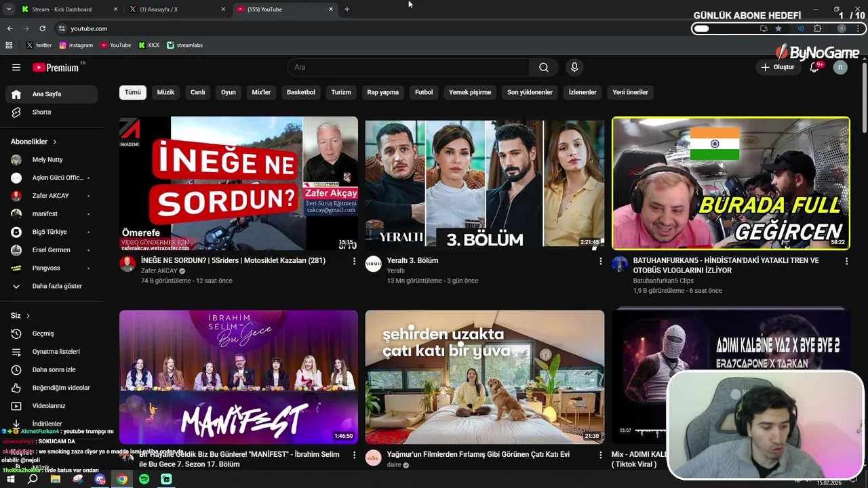Open the Mely Nutty subscription
Image resolution: width=868 pixels, height=488 pixels.
pyautogui.click(x=52, y=159)
